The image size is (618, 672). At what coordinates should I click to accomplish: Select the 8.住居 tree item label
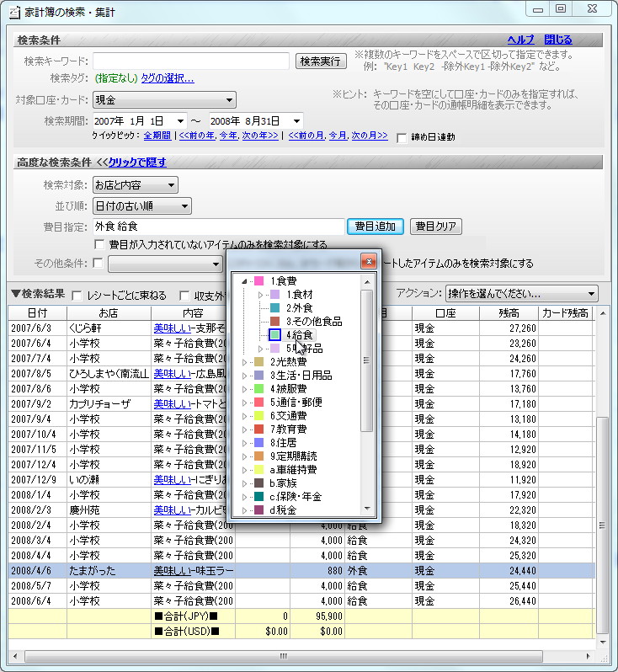point(283,443)
